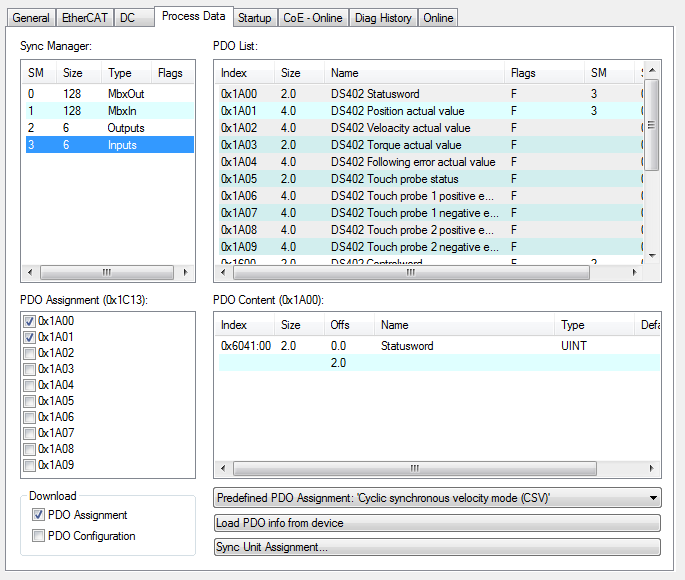685x580 pixels.
Task: Select DS402 Touch probe status row
Action: pyautogui.click(x=430, y=179)
